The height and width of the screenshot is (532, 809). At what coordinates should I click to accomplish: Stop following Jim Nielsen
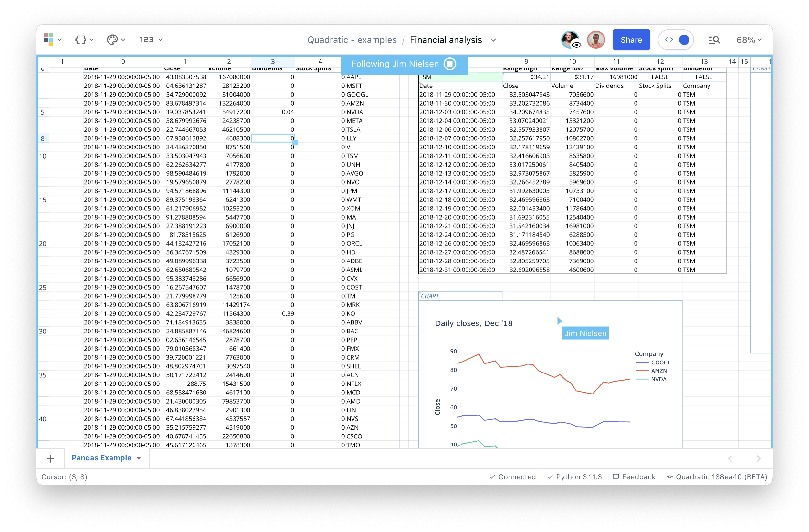(x=450, y=64)
